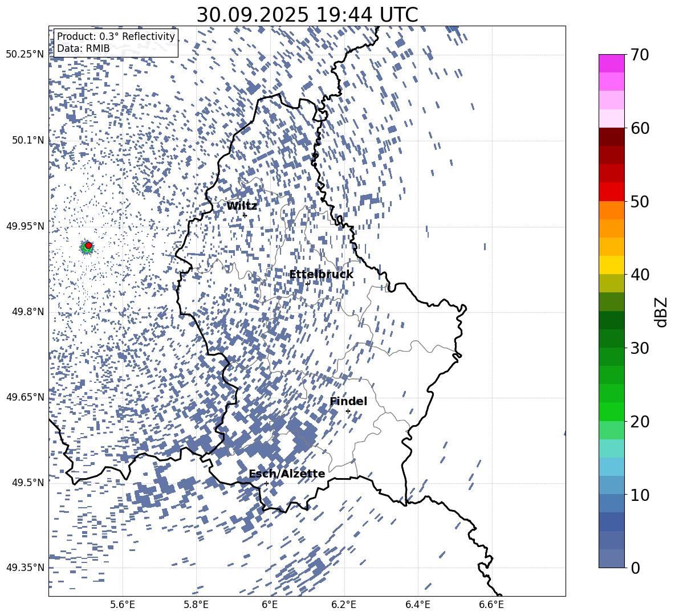Click the bright green colorbar segment at 20
The width and height of the screenshot is (675, 616).
(611, 411)
